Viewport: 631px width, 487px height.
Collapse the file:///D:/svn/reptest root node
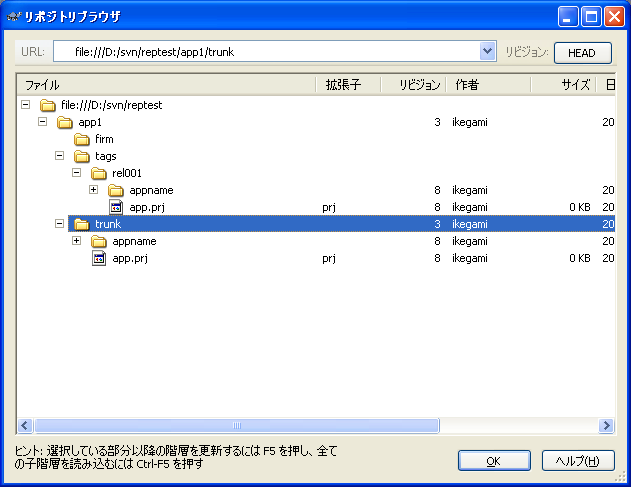pos(25,105)
